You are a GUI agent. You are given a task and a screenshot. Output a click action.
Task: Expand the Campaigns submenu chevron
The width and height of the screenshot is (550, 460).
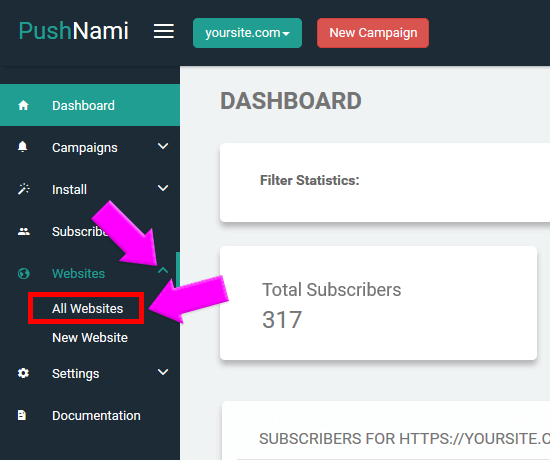coord(163,146)
